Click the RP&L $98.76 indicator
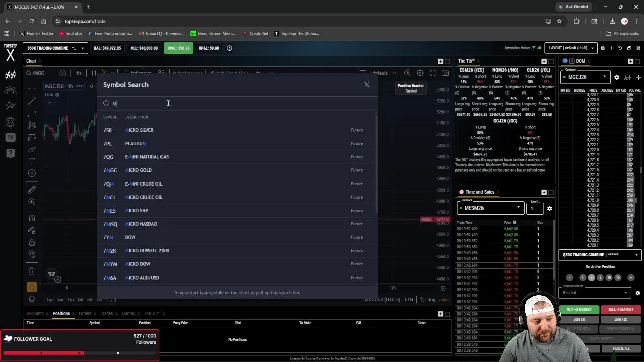The height and width of the screenshot is (362, 644). [x=179, y=48]
